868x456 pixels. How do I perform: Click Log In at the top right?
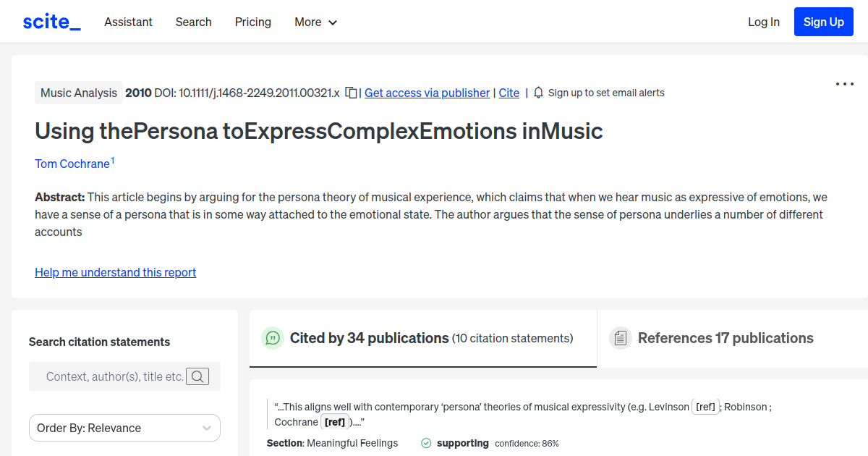[x=763, y=22]
